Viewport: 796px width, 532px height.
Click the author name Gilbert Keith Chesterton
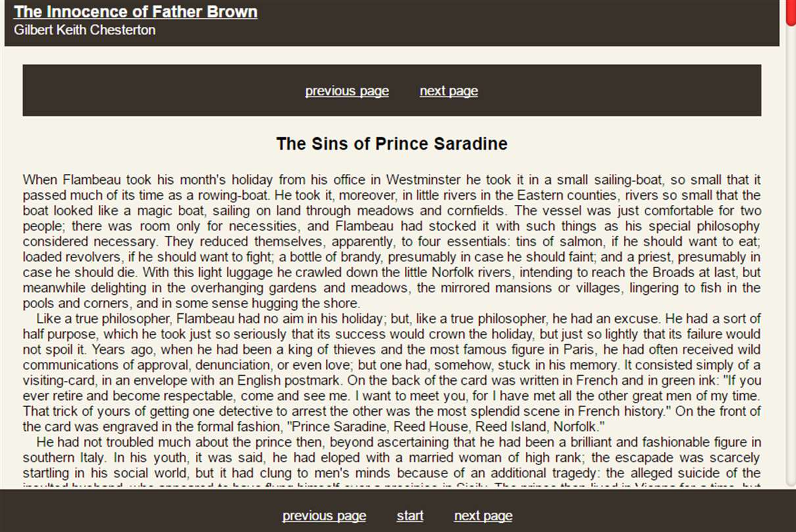(85, 30)
